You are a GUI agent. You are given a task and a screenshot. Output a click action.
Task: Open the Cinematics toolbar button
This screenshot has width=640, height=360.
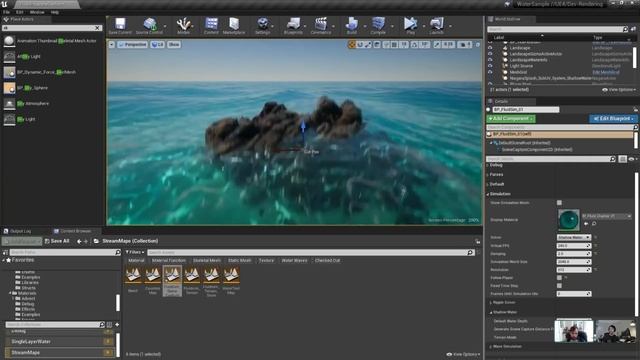(x=321, y=26)
